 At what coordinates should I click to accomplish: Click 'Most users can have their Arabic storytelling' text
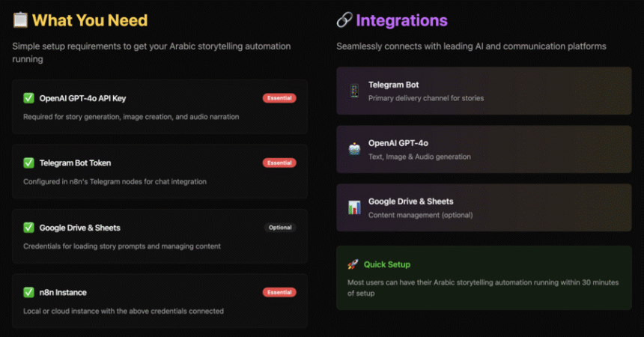pyautogui.click(x=483, y=288)
